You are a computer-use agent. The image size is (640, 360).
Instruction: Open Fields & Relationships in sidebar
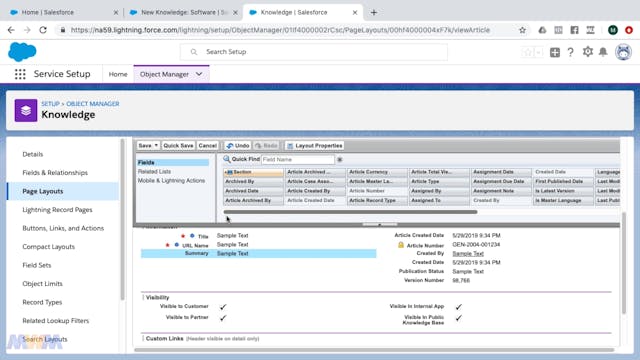(x=55, y=173)
